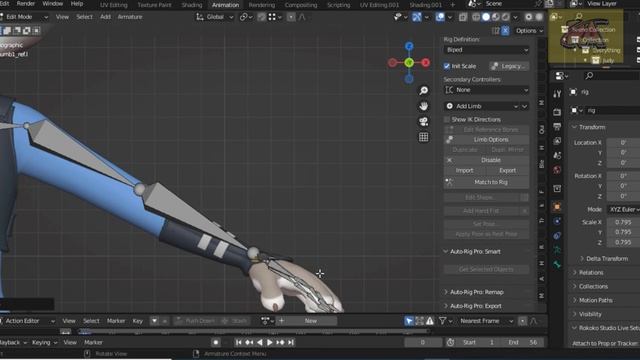
Task: Open XYZ Euler rotation mode dropdown
Action: [x=624, y=209]
